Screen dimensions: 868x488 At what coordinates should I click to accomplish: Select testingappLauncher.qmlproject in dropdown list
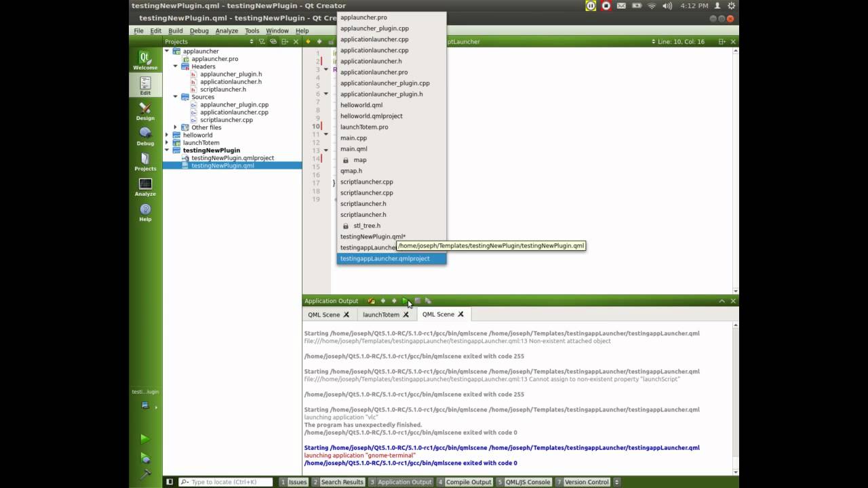(391, 258)
